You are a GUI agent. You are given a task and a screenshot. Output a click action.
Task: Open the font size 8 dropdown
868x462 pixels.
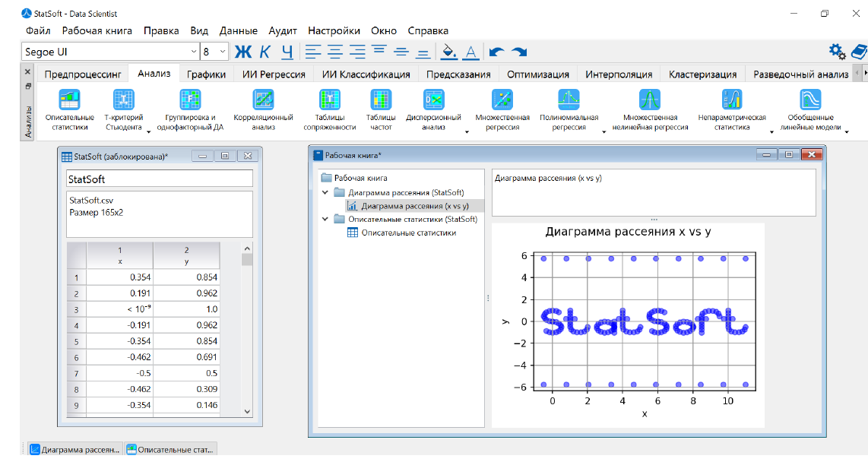(223, 52)
